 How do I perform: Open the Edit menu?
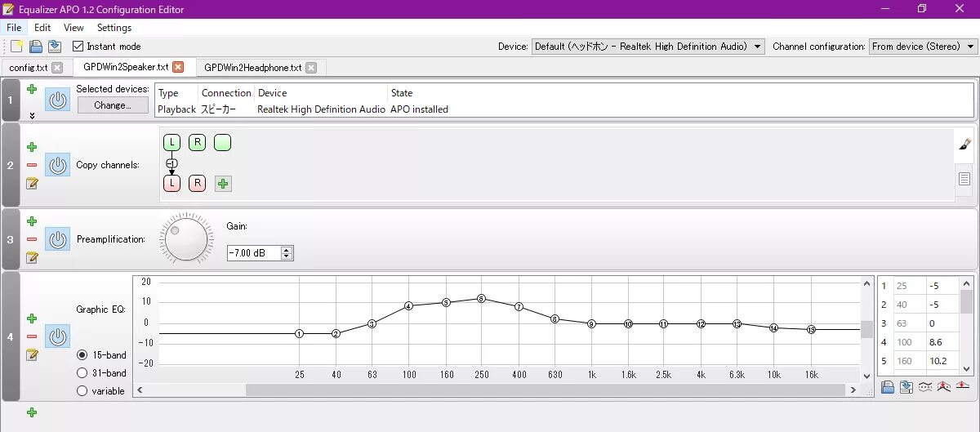pos(42,28)
